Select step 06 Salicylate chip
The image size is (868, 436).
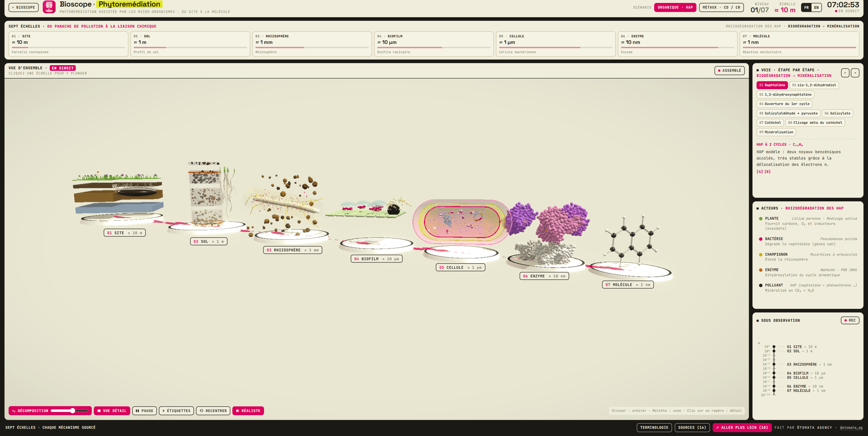coord(837,113)
